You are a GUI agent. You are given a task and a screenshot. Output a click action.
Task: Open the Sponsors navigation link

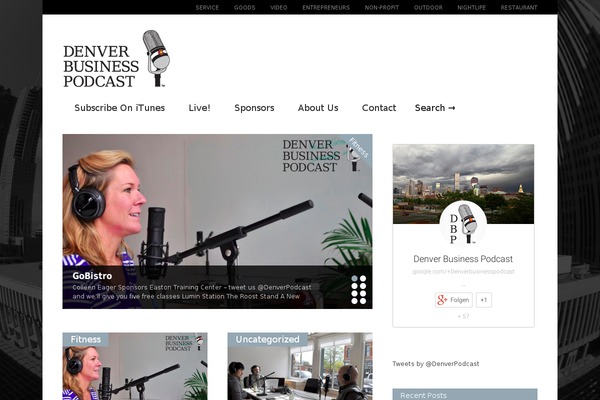[254, 108]
